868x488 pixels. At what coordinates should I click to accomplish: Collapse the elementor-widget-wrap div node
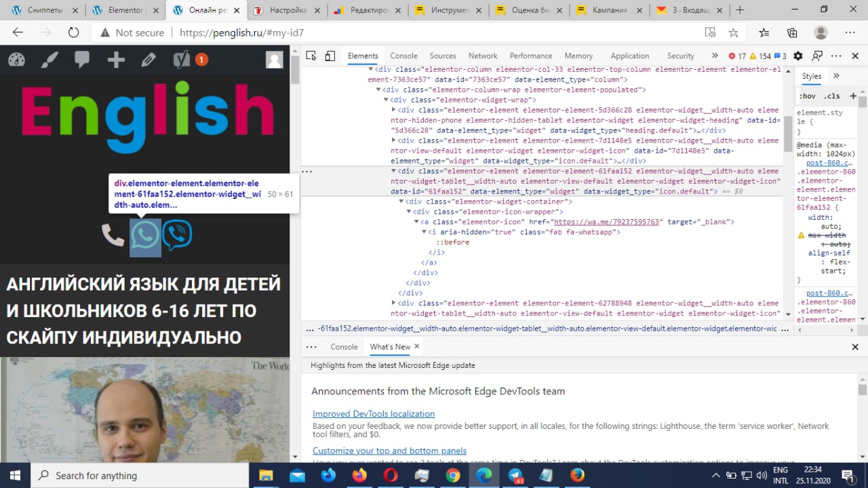(387, 100)
